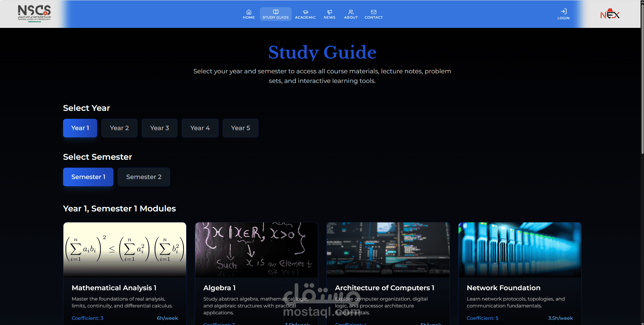Click the 'Study Guide' page heading

322,52
